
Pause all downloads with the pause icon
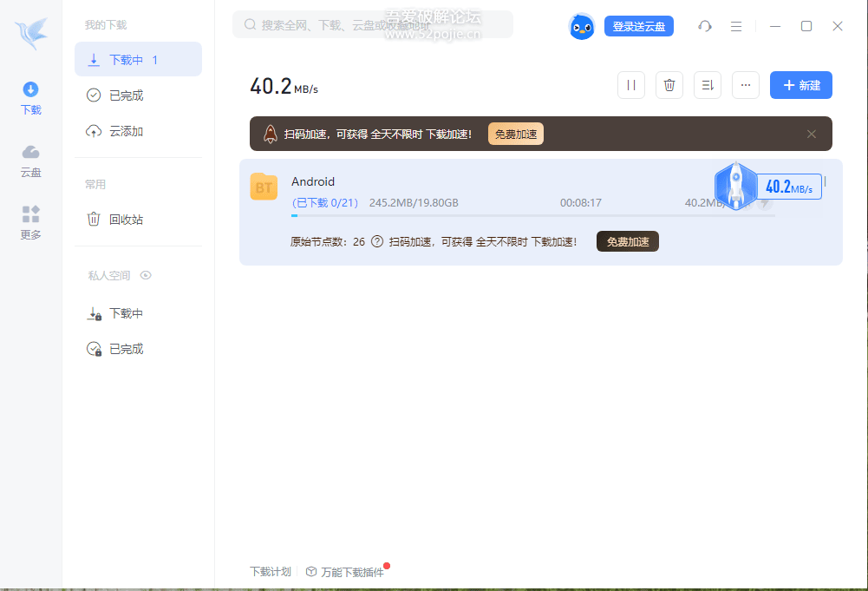point(630,84)
